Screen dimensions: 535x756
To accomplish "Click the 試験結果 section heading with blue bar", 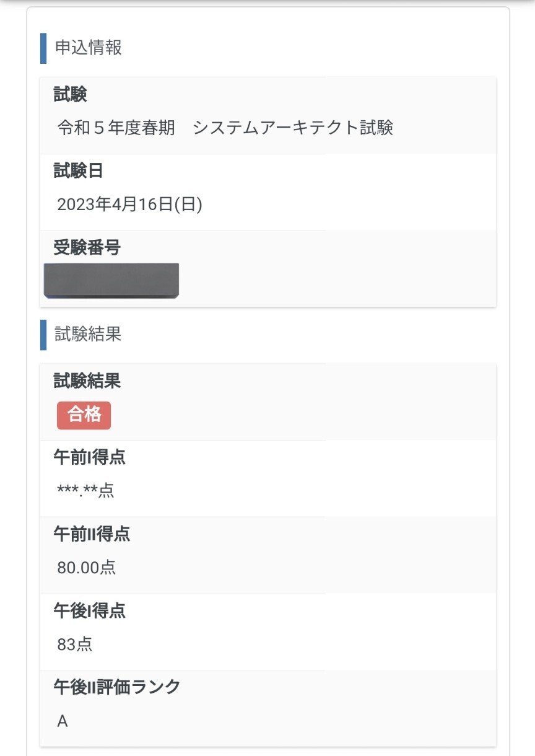I will point(88,334).
